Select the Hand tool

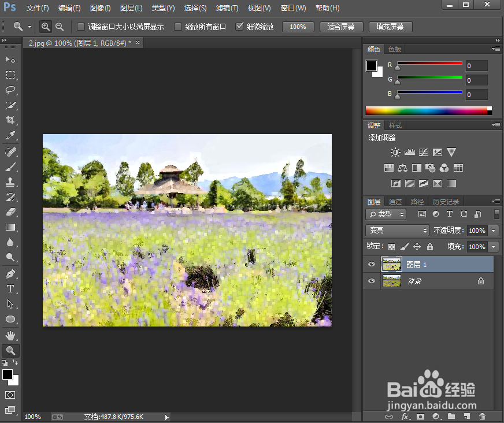[10, 336]
